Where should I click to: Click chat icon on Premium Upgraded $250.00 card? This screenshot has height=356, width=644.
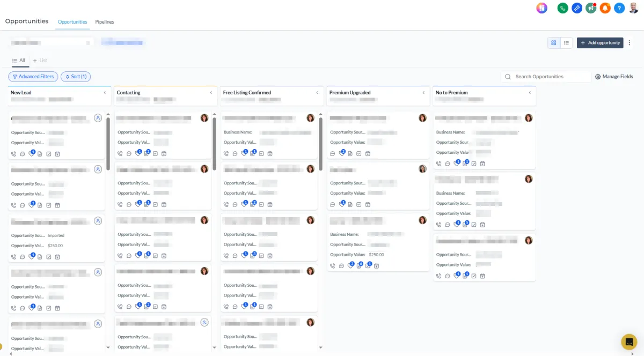point(341,265)
